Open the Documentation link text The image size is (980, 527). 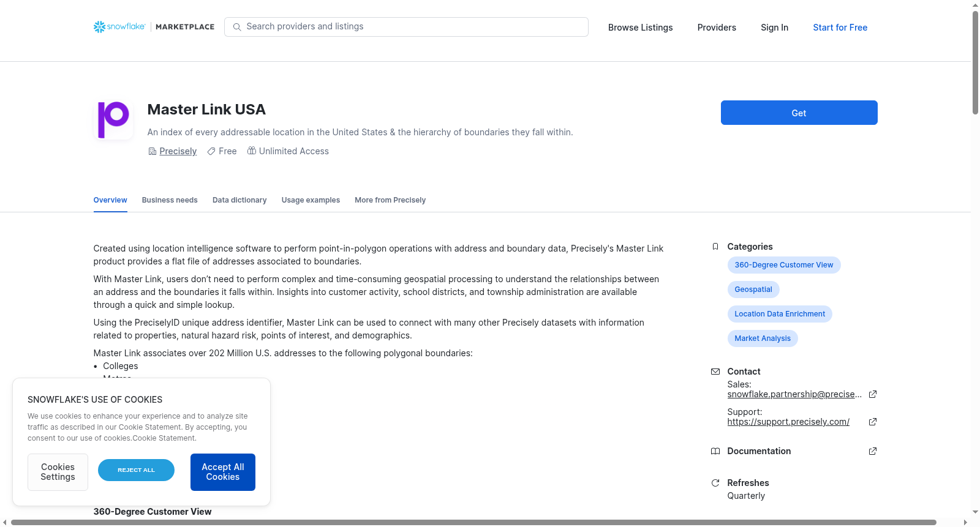[759, 451]
